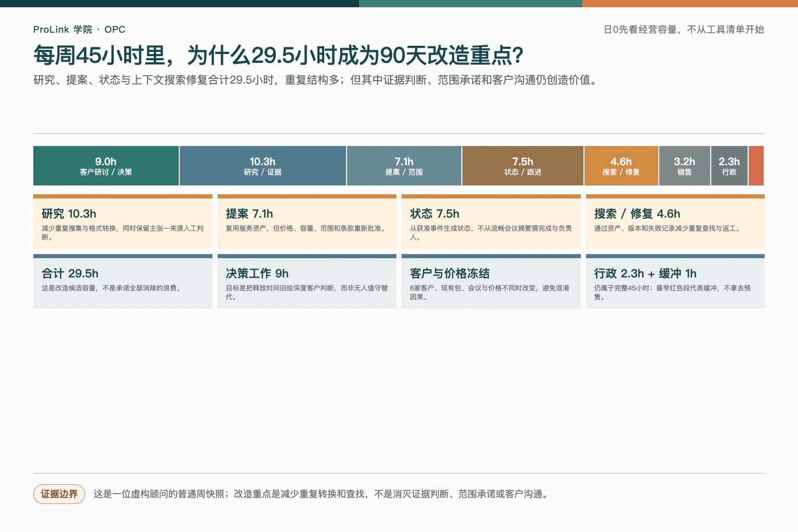Click the subtitle starting 研究、提案、状态与上下文搜索修复
Viewport: 798px width, 532px height.
316,80
